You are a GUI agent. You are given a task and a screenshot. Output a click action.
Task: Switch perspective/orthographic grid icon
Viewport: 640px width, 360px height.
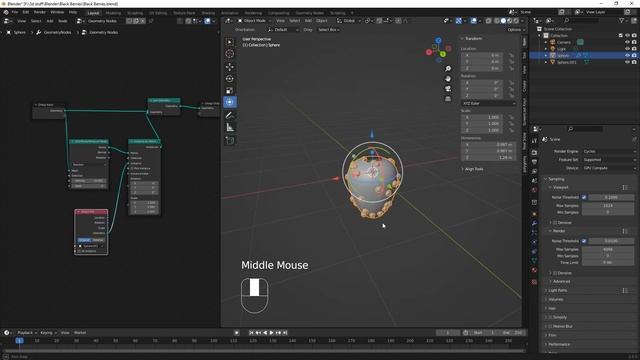point(448,99)
